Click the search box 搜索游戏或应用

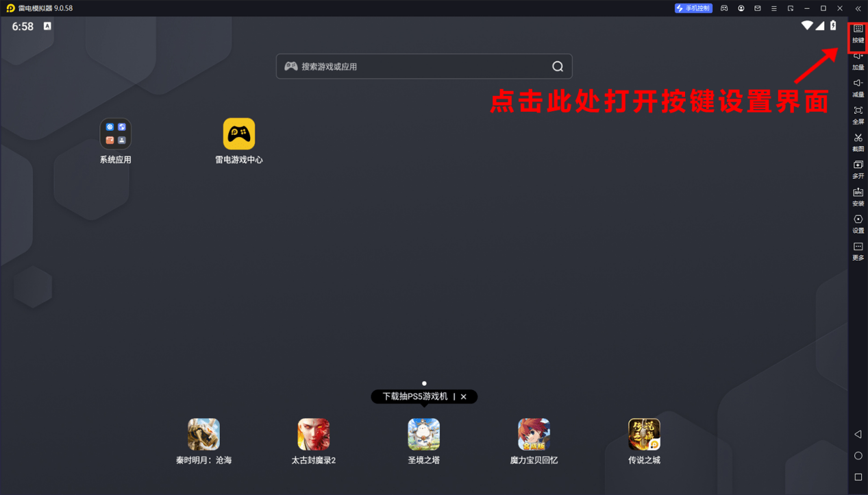[418, 67]
